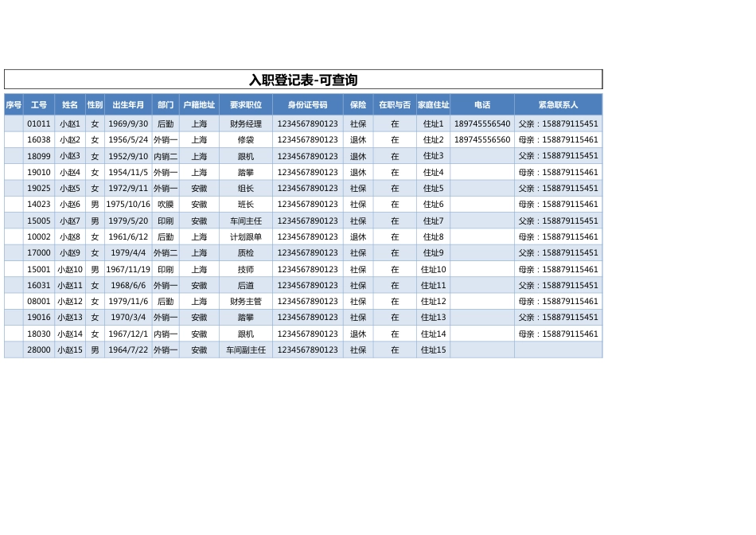Select the 姓名 column header
This screenshot has width=756, height=535.
[69, 104]
